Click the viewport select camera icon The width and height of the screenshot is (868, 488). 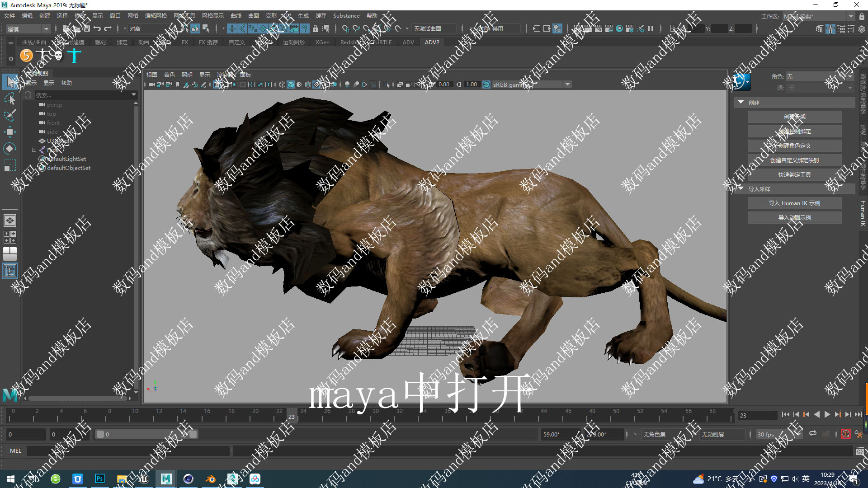click(151, 84)
